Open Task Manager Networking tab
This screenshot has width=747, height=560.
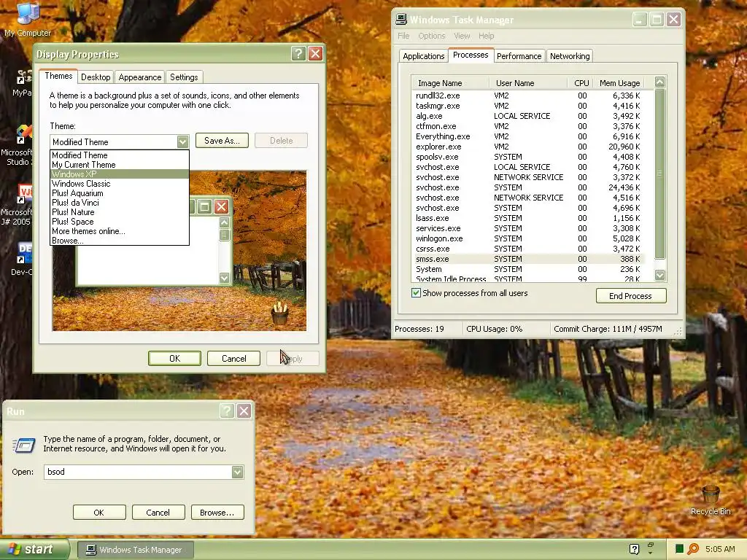coord(570,55)
